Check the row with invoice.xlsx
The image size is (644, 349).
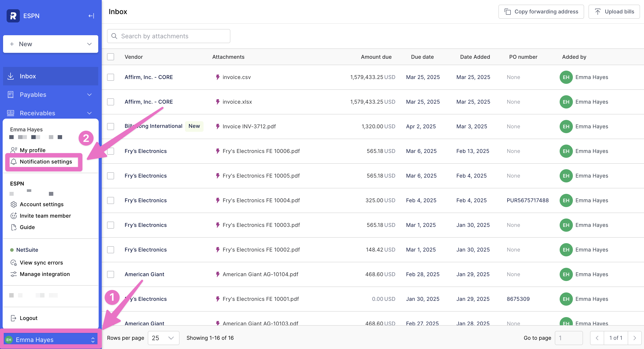pos(111,102)
